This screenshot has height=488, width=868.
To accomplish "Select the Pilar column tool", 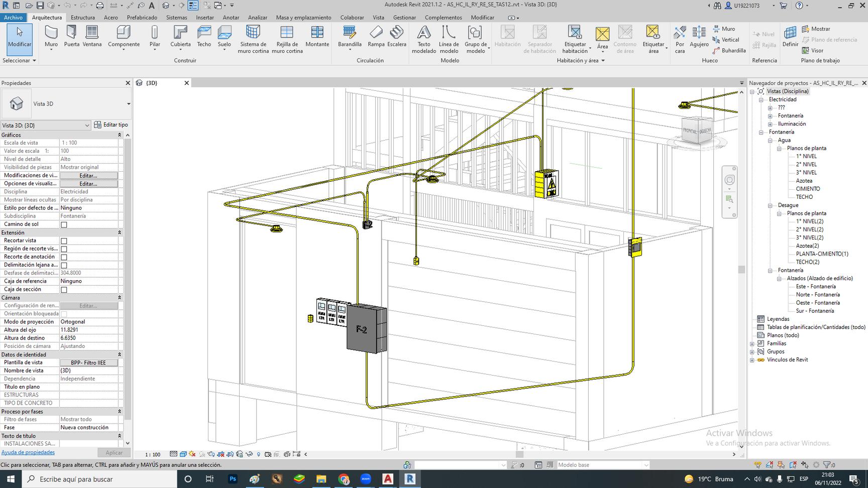I will tap(155, 37).
